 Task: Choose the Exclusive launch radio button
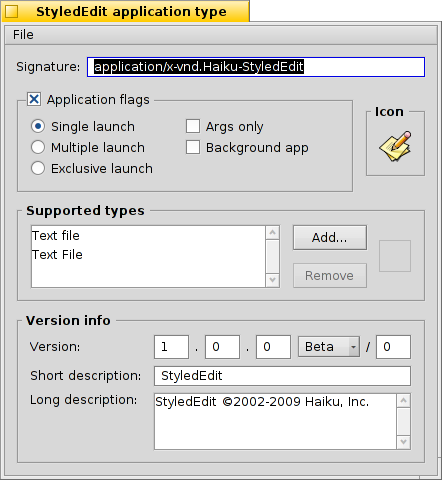[38, 168]
